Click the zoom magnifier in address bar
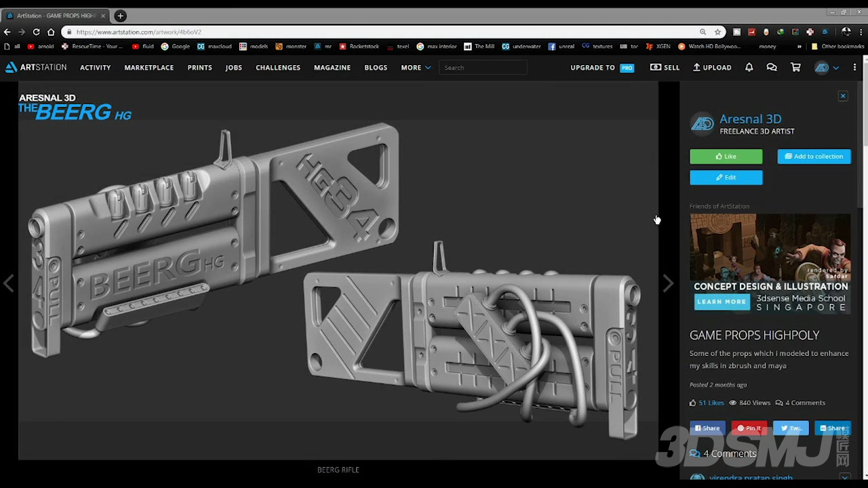 coord(703,32)
